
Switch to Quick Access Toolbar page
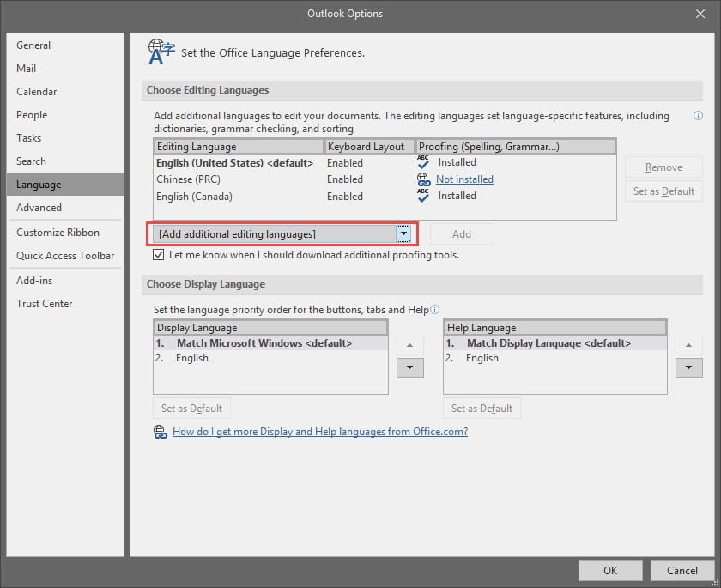[x=65, y=256]
